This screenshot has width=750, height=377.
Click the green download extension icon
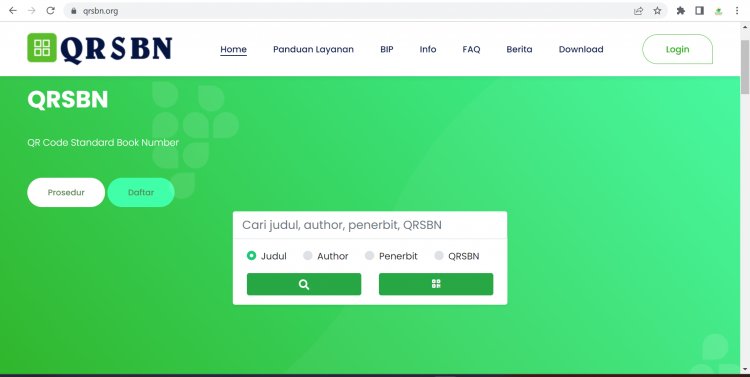click(x=718, y=11)
